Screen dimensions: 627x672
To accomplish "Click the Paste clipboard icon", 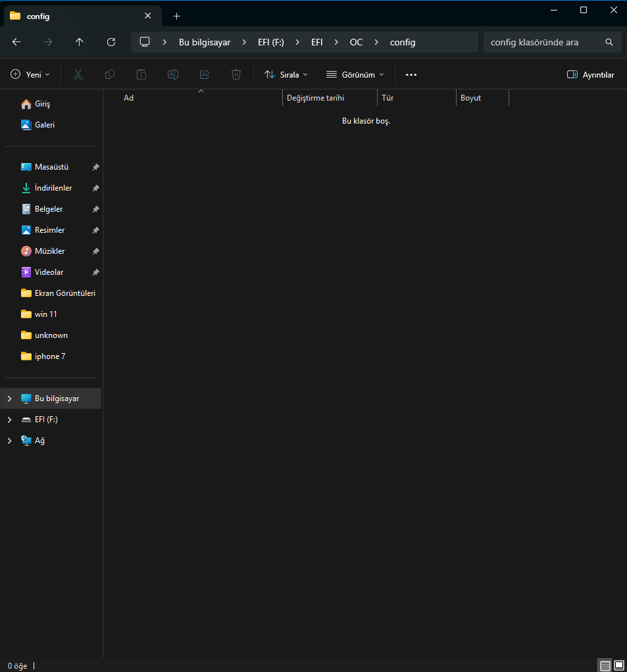I will (141, 75).
